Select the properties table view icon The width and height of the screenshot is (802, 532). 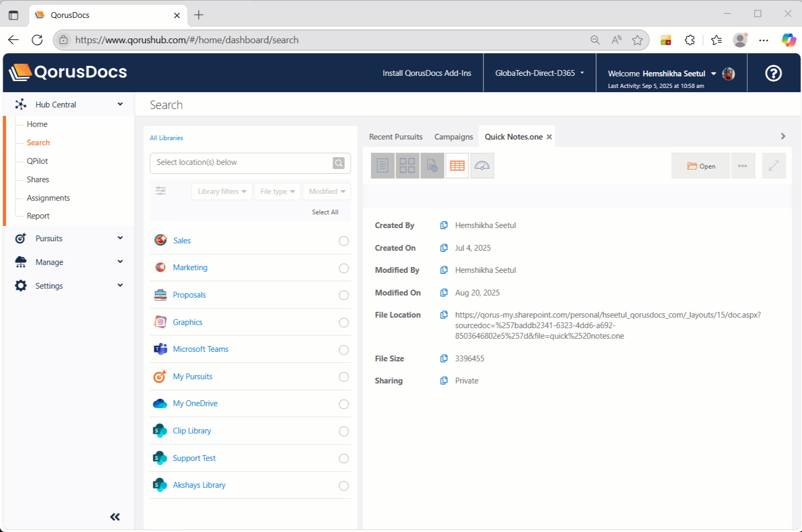pos(457,166)
